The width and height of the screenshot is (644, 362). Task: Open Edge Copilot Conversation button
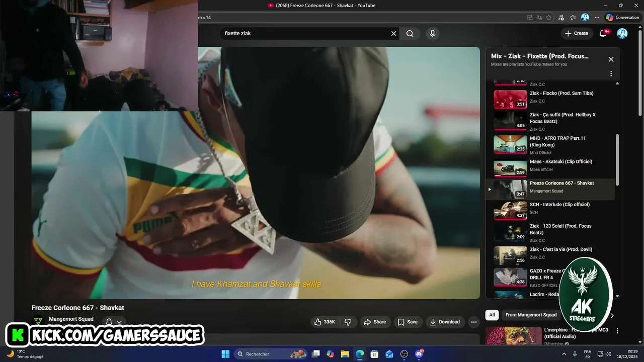[623, 17]
